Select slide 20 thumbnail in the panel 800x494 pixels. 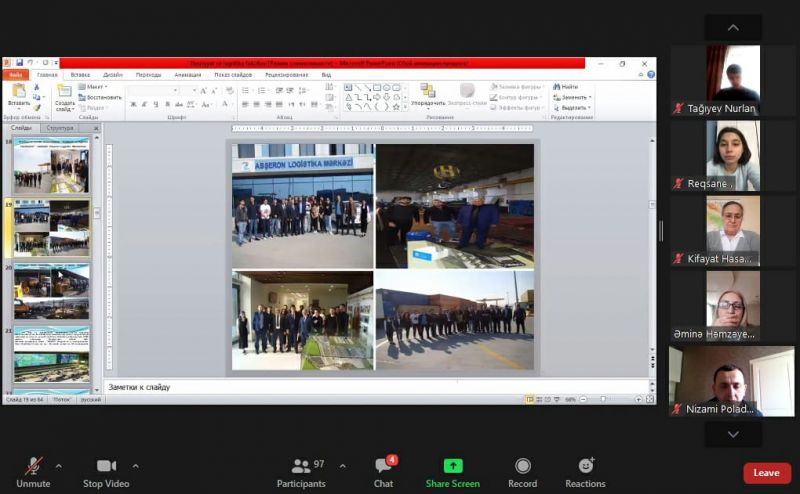[x=51, y=291]
